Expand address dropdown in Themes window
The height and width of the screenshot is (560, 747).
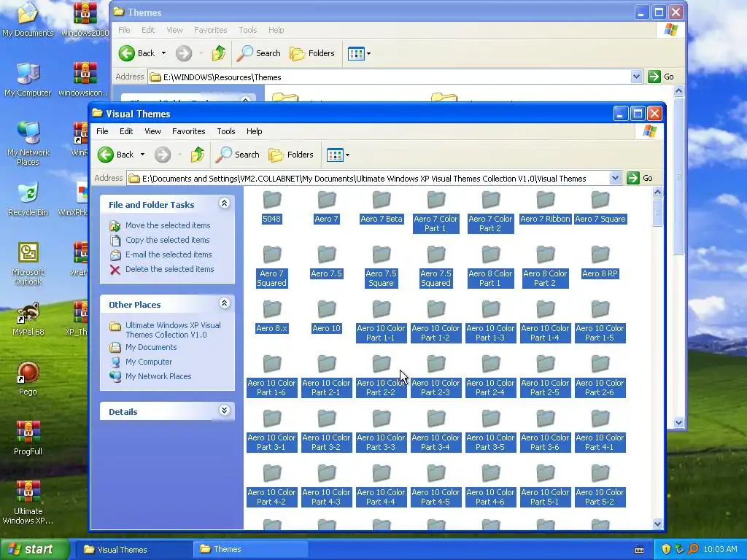636,77
